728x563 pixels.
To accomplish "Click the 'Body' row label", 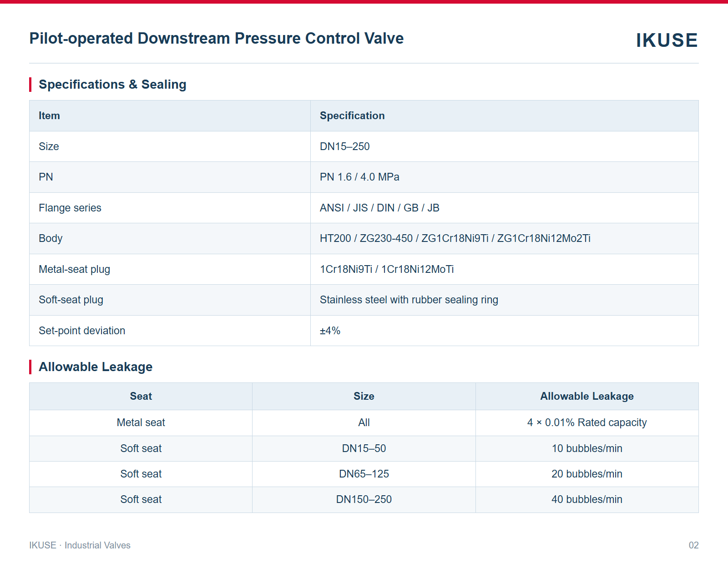I will coord(51,238).
